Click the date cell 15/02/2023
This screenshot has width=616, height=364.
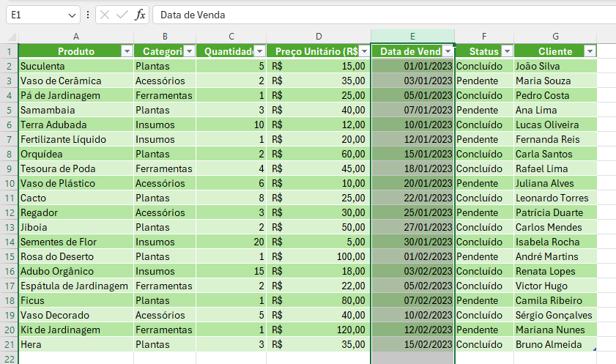click(x=412, y=344)
